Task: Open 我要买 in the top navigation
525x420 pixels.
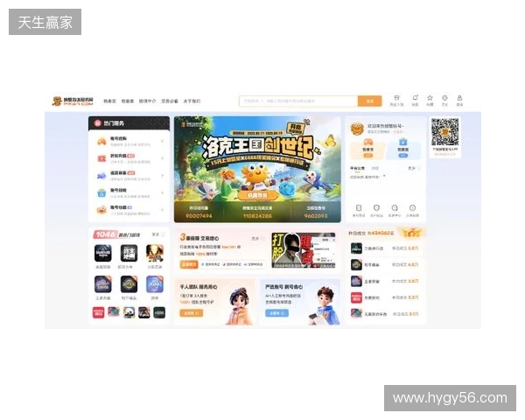Action: [x=109, y=101]
